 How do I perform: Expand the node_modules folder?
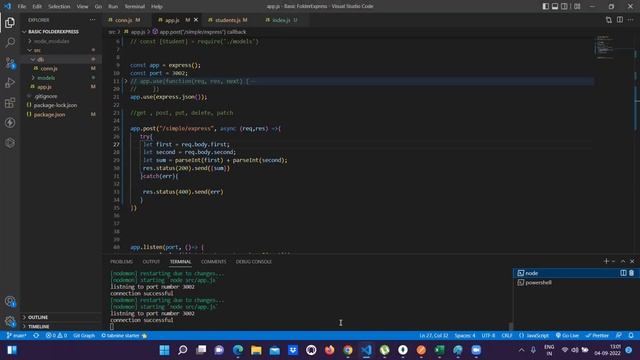[61, 41]
